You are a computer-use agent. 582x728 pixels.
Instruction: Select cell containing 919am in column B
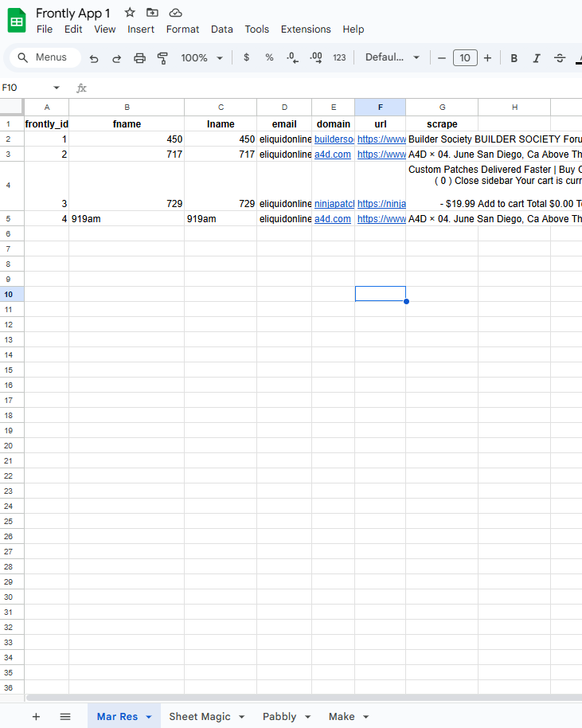(127, 219)
